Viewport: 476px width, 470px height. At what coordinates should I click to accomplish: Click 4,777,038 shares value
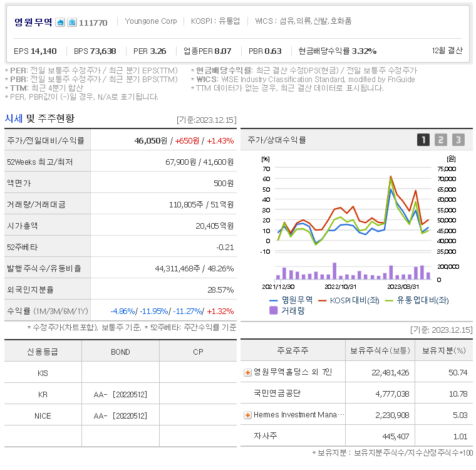[x=392, y=394]
